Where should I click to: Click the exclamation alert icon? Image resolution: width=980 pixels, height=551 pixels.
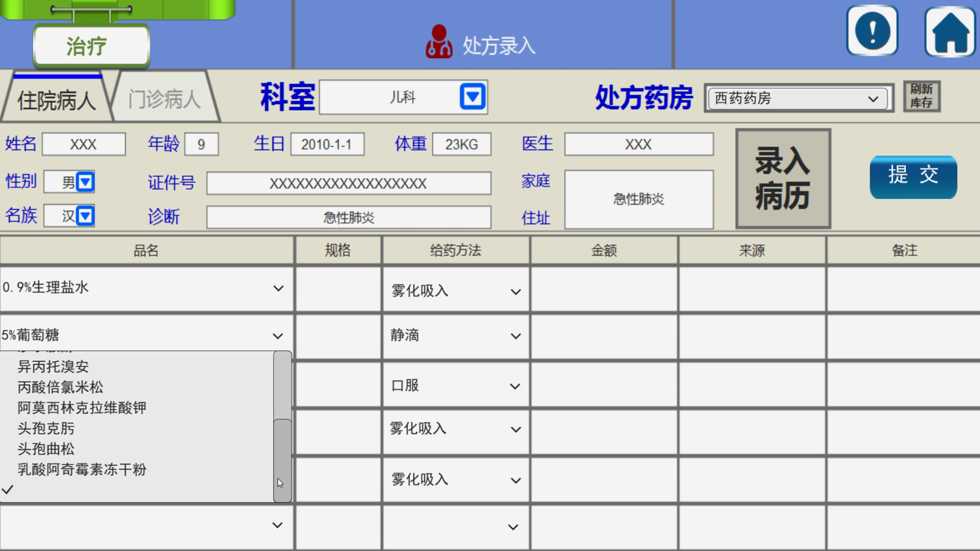pos(872,31)
